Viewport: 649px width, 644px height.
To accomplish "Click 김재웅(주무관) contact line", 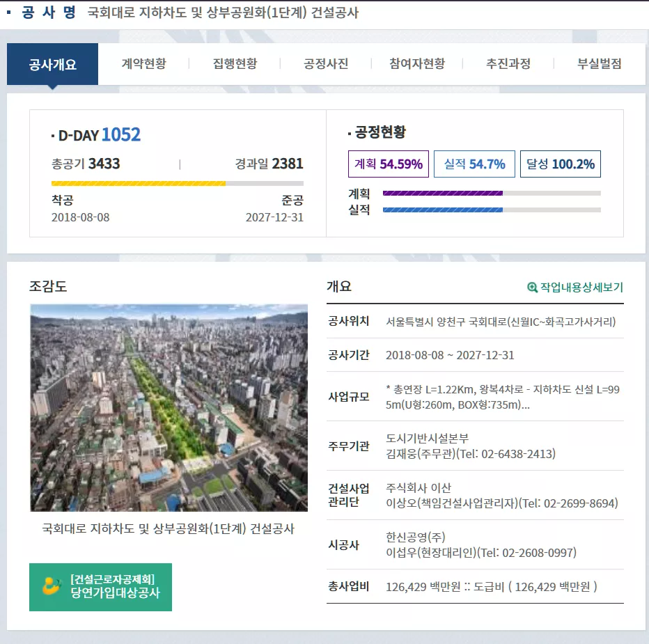I will coord(471,454).
